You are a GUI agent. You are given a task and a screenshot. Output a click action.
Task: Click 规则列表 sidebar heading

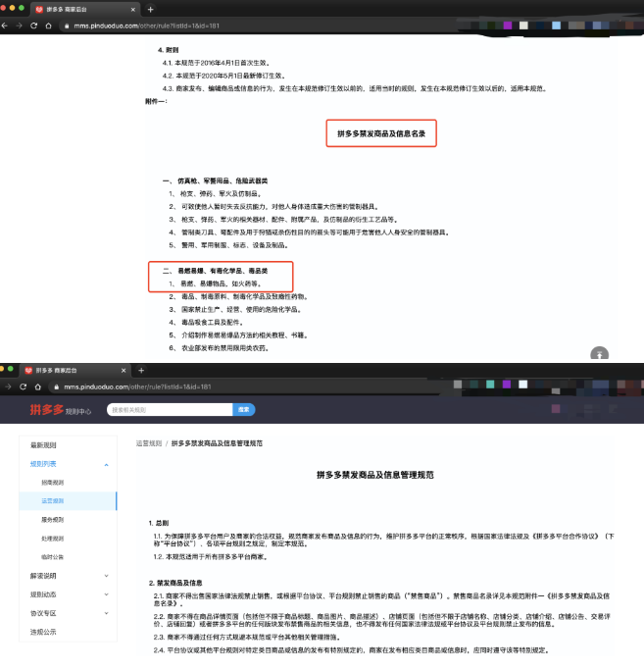point(43,464)
